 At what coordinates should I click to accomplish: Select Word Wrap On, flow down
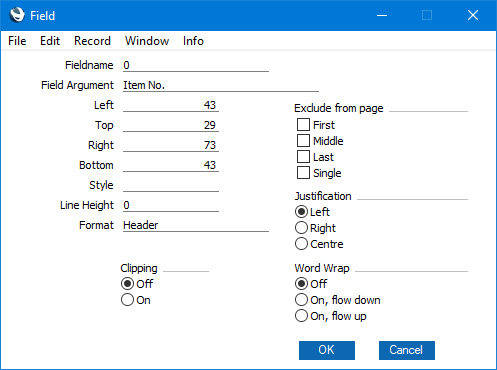tap(301, 300)
